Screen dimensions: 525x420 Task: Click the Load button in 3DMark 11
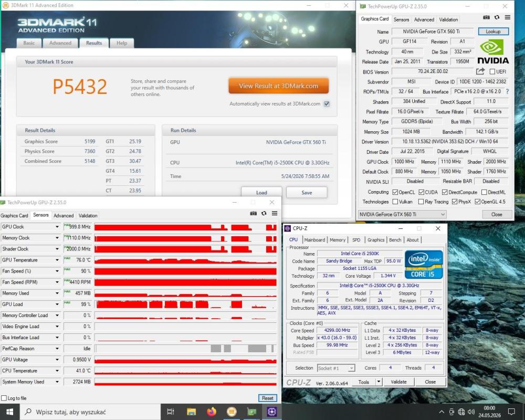click(261, 193)
